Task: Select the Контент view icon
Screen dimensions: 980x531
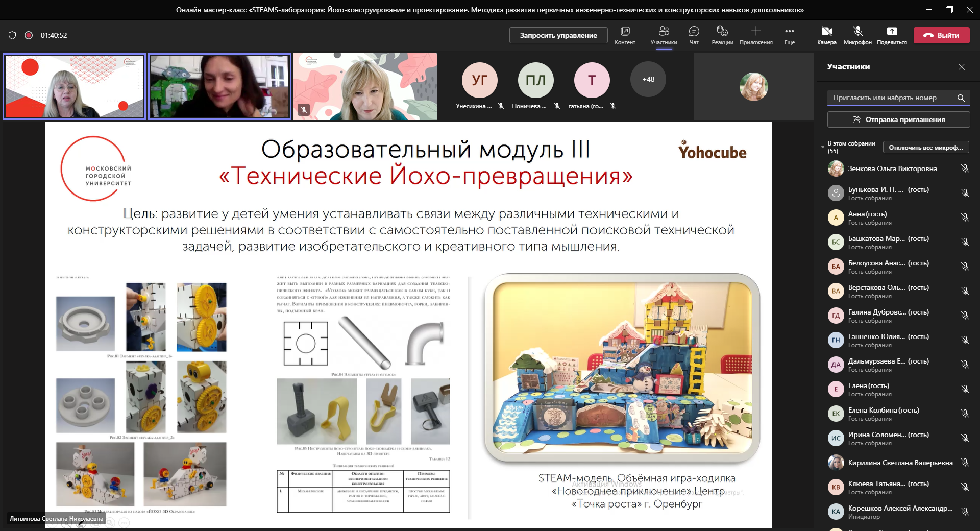Action: pos(625,35)
